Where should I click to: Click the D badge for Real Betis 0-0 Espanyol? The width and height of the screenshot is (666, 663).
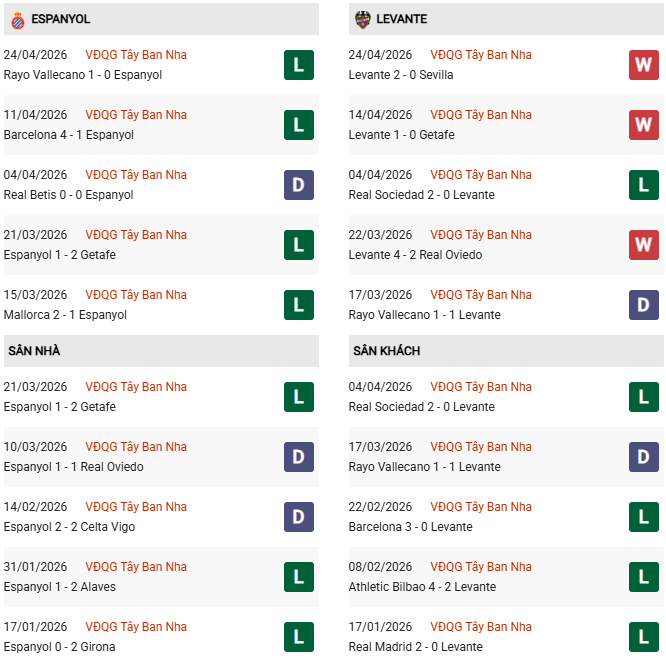pos(298,185)
